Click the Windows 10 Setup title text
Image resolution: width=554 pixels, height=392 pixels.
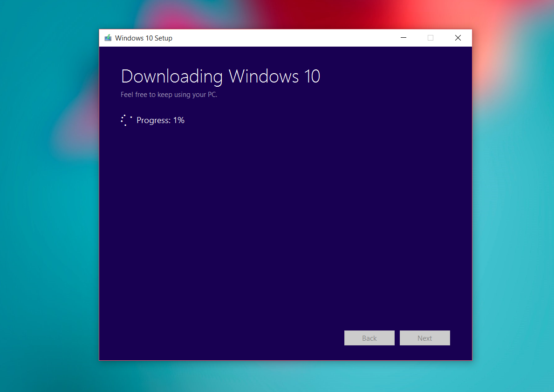(x=144, y=38)
